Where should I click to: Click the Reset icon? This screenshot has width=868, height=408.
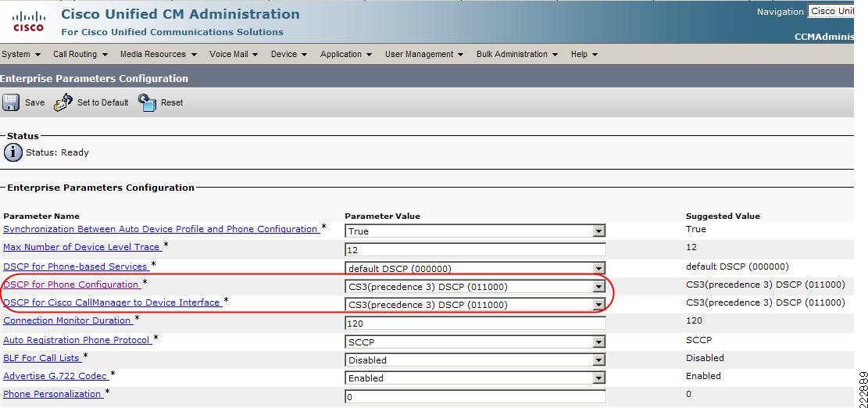[147, 102]
